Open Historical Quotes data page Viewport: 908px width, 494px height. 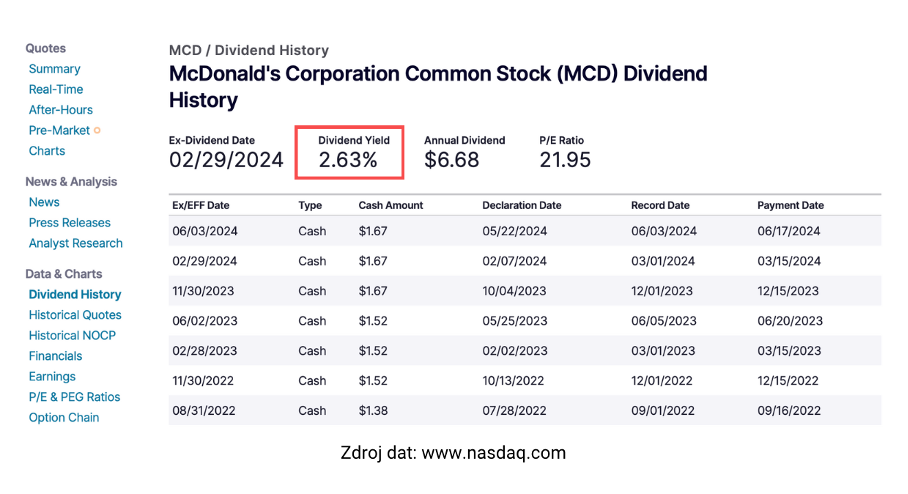75,315
